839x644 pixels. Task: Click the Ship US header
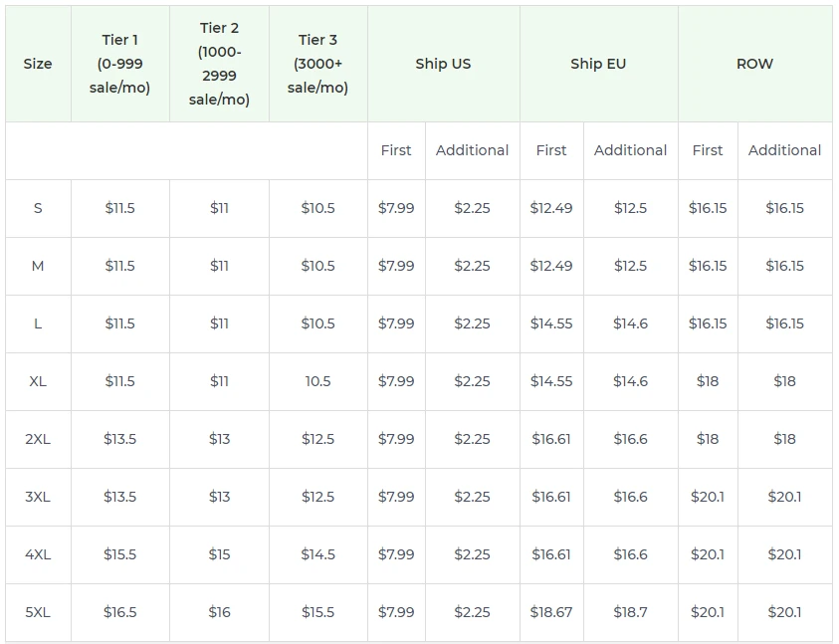point(444,63)
